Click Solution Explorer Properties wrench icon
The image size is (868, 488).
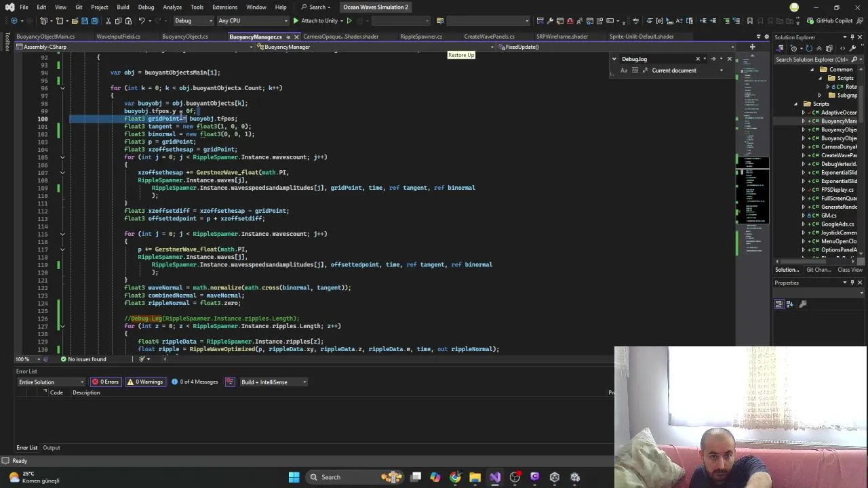click(x=853, y=48)
